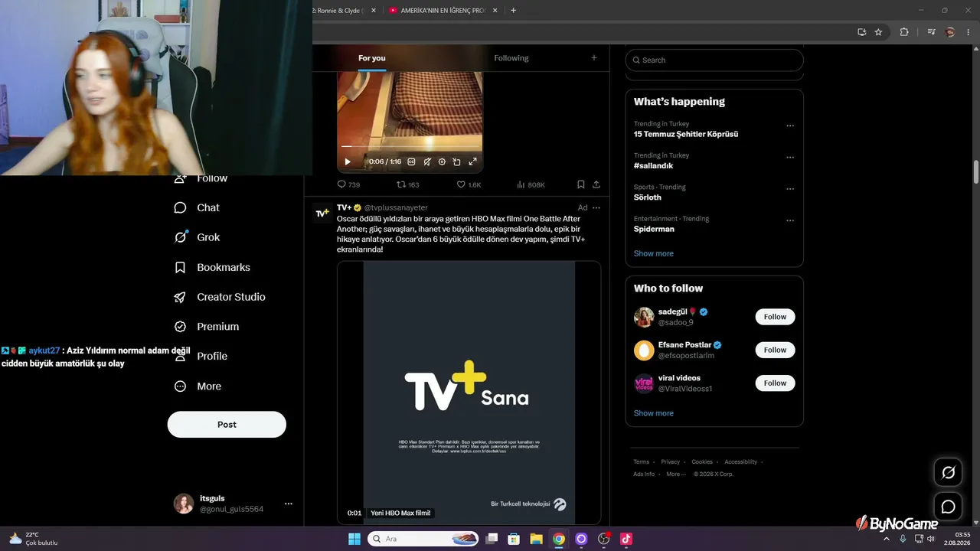Image resolution: width=980 pixels, height=551 pixels.
Task: Close the Ronnie & Clyde browser tab
Action: pos(374,11)
